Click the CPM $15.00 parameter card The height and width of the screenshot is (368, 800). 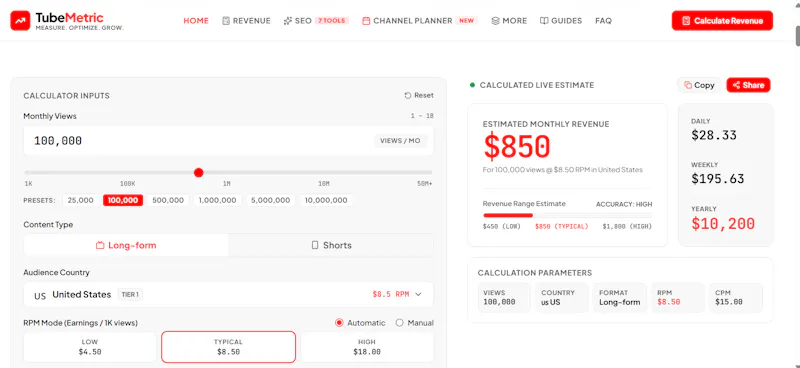coord(736,298)
